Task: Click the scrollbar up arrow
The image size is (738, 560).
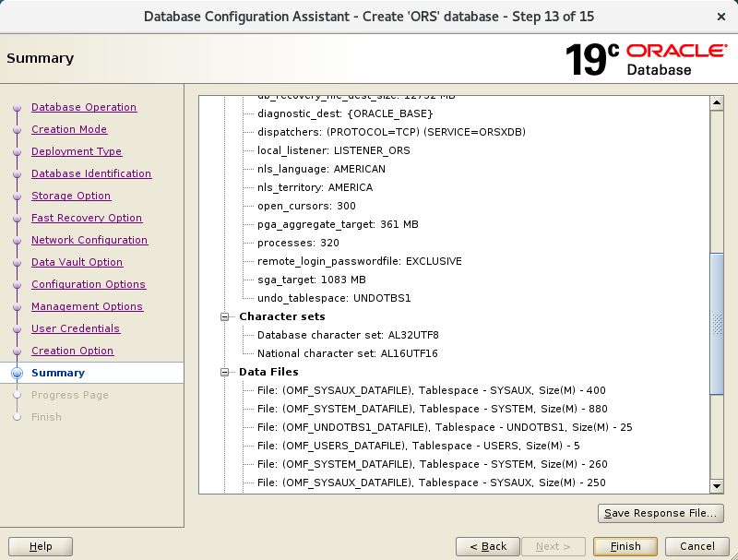Action: pos(717,103)
